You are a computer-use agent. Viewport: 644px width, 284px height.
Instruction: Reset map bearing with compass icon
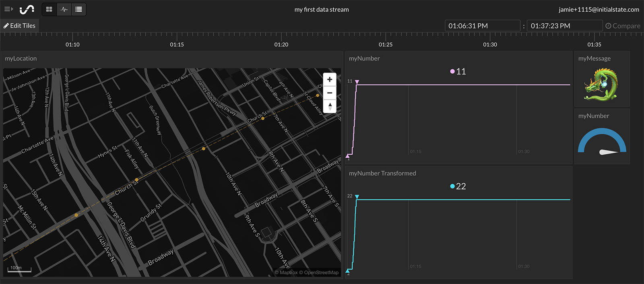[x=330, y=106]
